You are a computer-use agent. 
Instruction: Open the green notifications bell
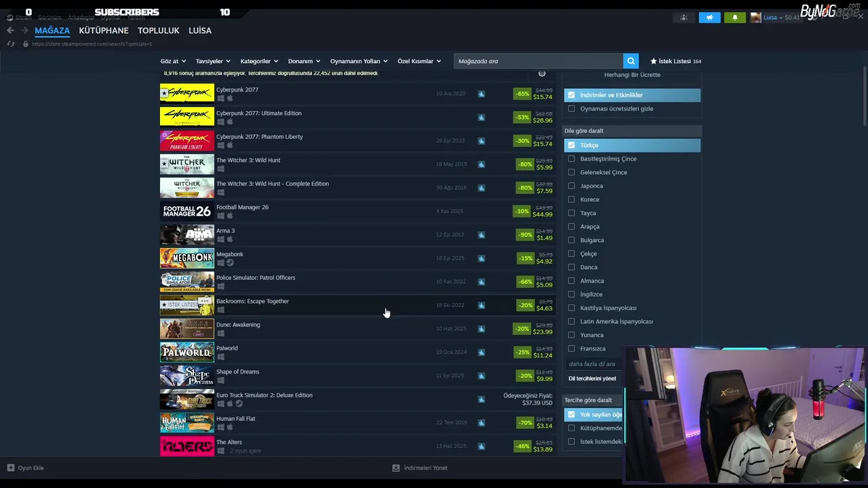(x=735, y=18)
